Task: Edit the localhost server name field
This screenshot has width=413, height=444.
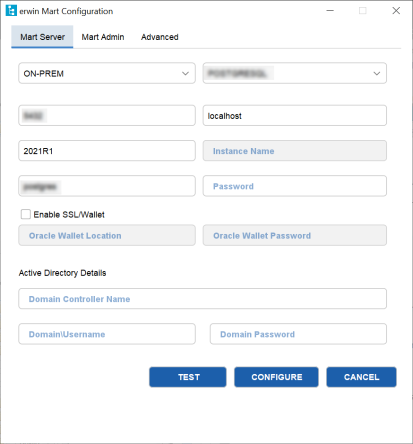Action: [x=295, y=116]
